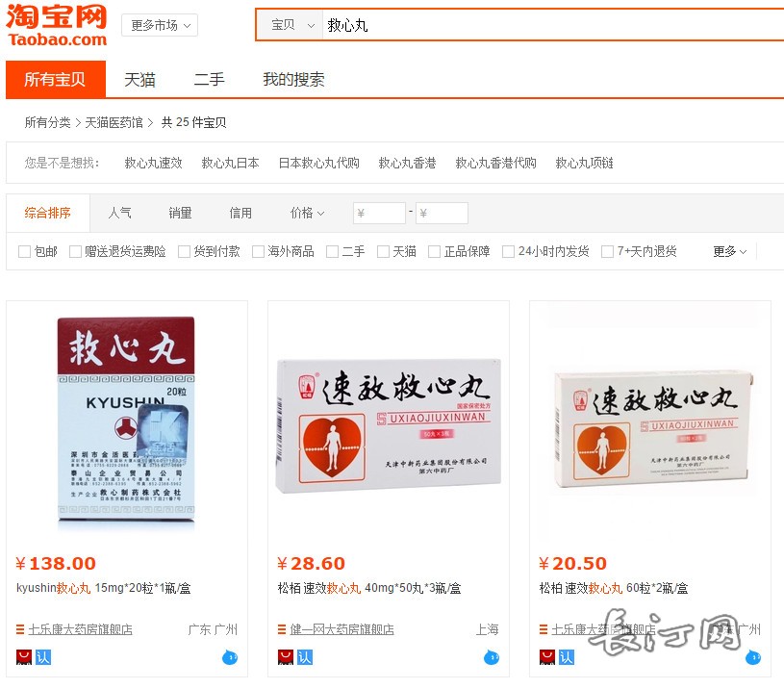The width and height of the screenshot is (784, 689).
Task: Click suggestion 救心丸香港代购
Action: click(496, 163)
